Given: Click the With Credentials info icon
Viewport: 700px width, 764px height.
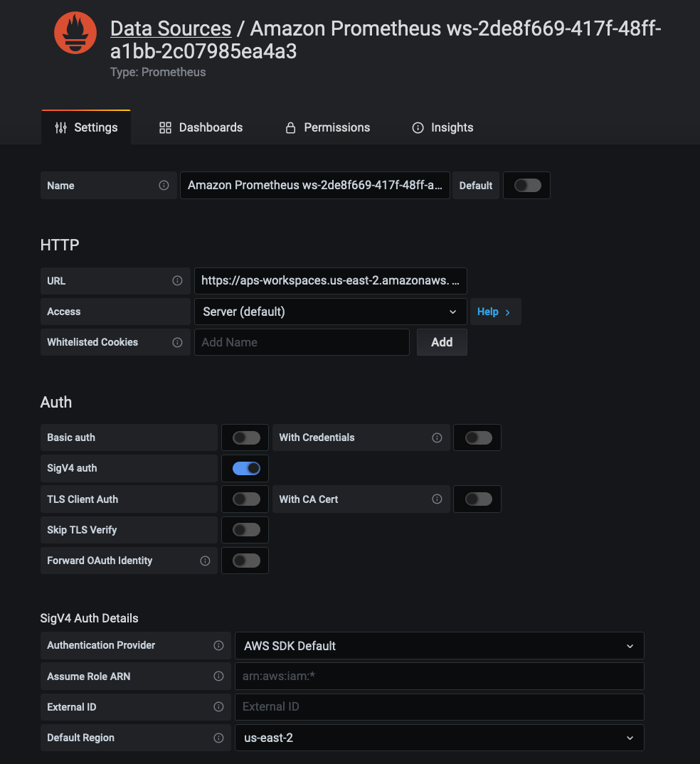Looking at the screenshot, I should click(437, 437).
